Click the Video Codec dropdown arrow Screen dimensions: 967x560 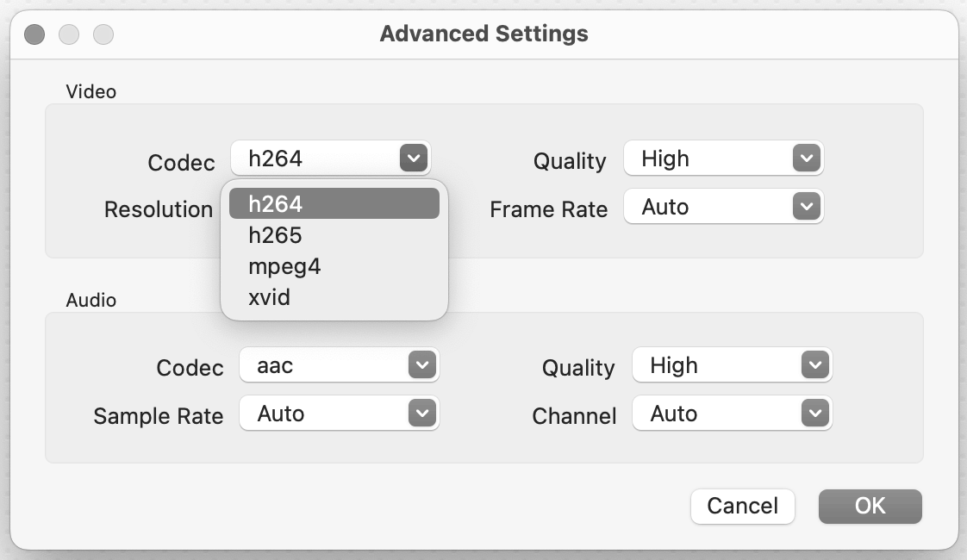(x=413, y=159)
